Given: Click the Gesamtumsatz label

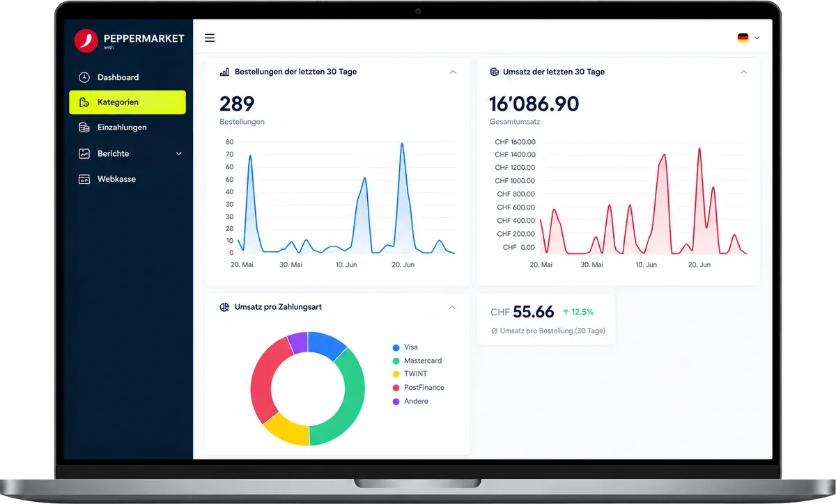Looking at the screenshot, I should click(515, 122).
